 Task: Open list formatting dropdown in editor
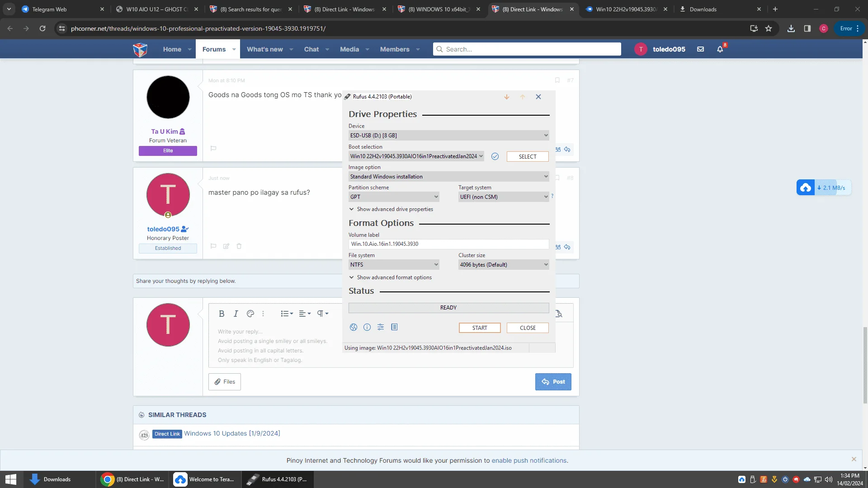(287, 314)
